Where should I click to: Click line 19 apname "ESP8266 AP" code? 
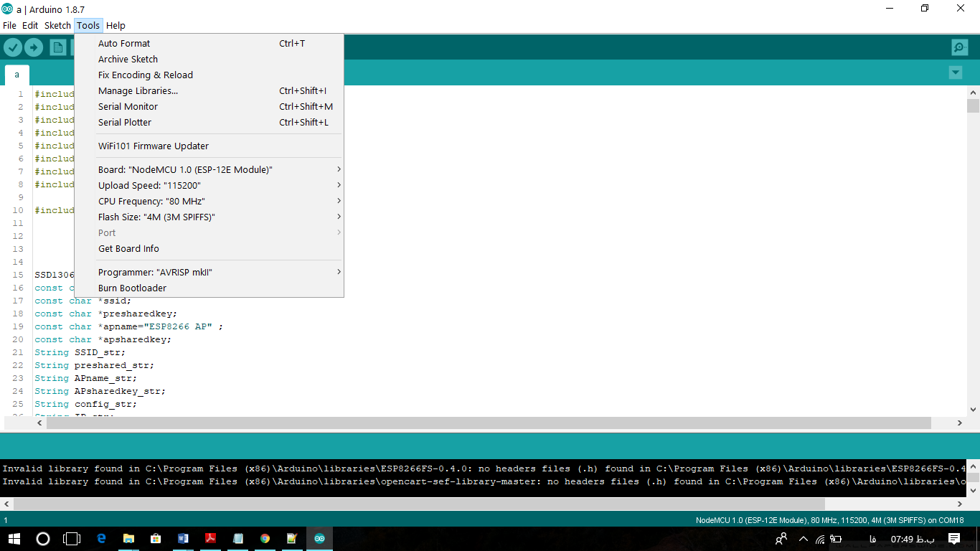click(129, 326)
